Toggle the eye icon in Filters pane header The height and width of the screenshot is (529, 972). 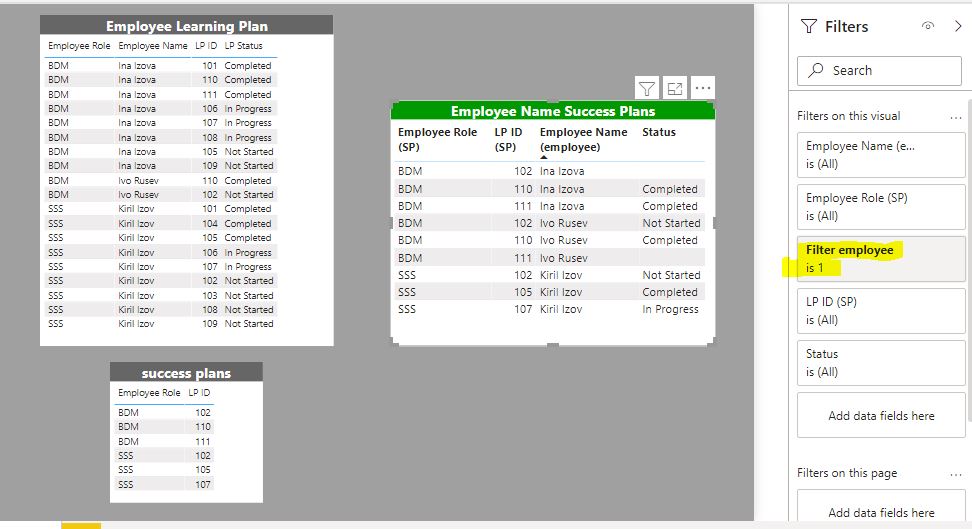tap(927, 26)
